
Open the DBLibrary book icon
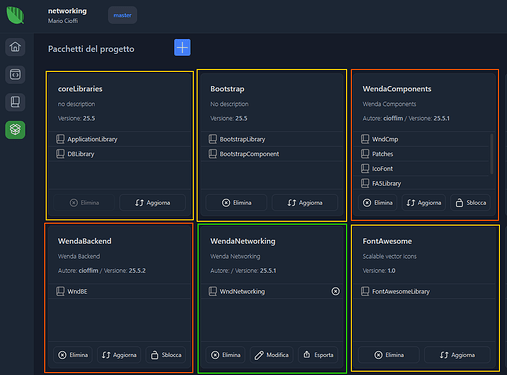60,154
